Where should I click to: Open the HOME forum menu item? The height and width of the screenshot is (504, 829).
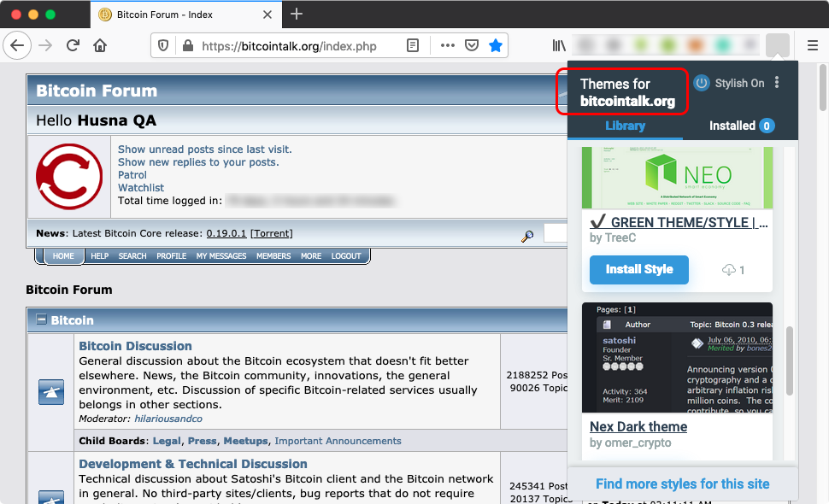point(63,255)
